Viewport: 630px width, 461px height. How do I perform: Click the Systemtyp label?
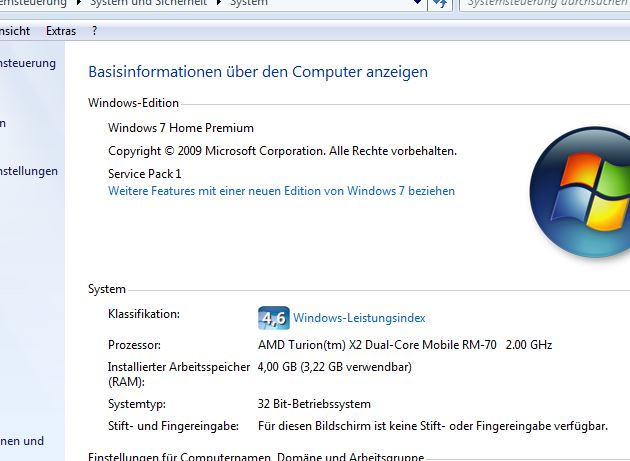(137, 404)
